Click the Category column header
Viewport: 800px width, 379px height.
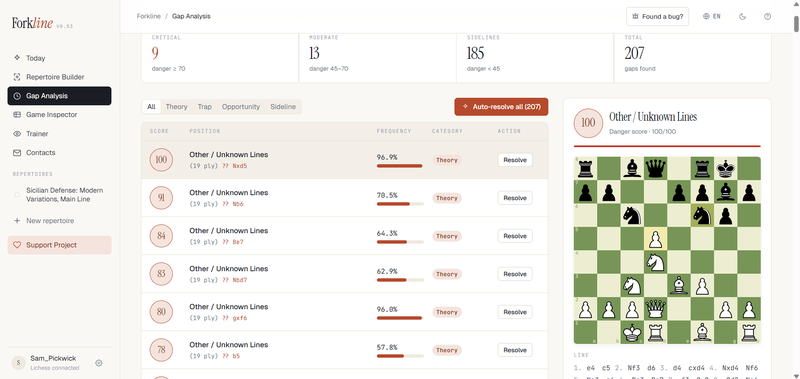[x=447, y=131]
